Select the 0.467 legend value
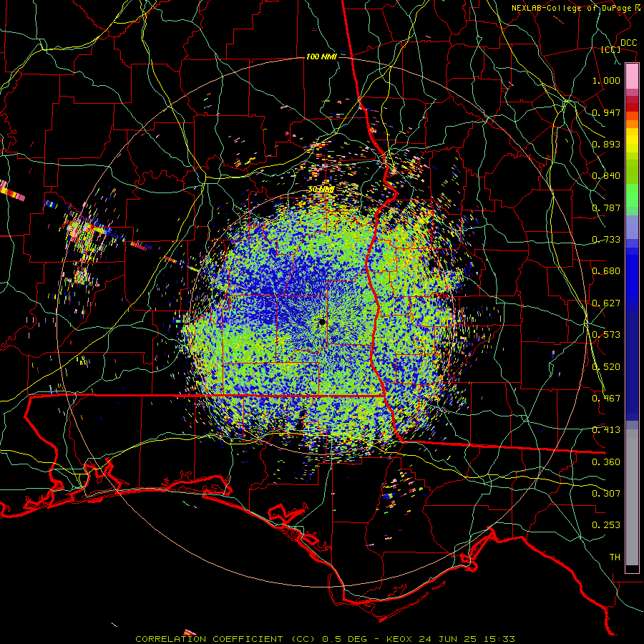The image size is (644, 644). click(x=606, y=399)
